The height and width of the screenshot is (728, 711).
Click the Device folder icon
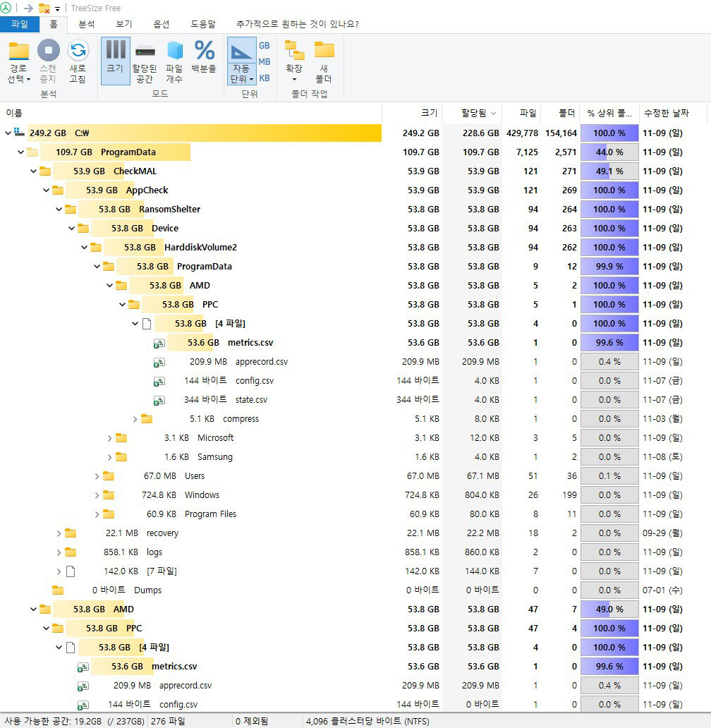(x=83, y=228)
